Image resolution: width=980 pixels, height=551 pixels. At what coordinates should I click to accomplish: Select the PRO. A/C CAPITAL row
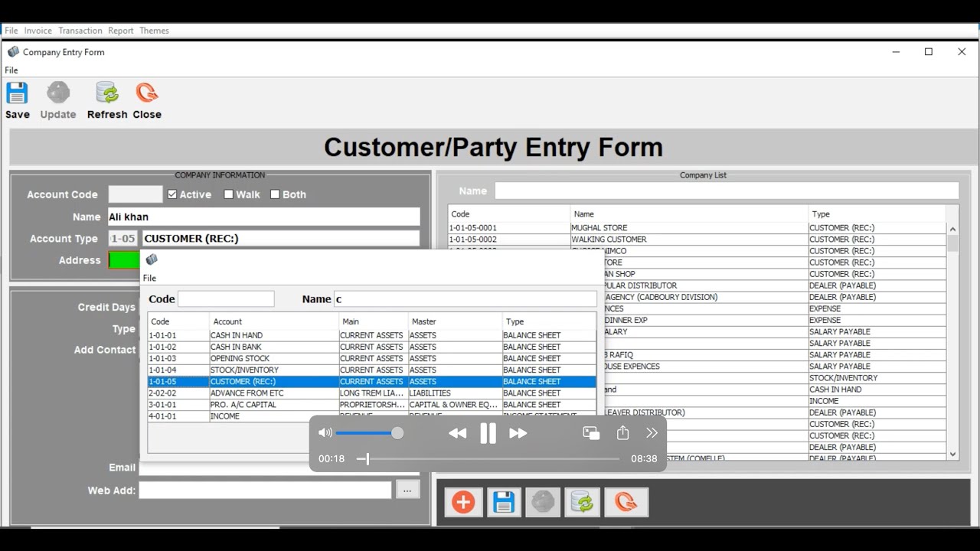(x=371, y=404)
